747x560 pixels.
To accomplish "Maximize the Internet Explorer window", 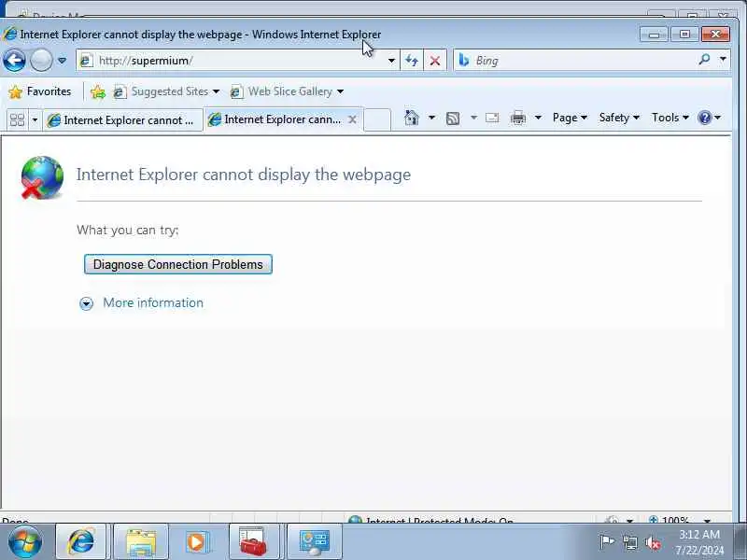I will [x=684, y=35].
